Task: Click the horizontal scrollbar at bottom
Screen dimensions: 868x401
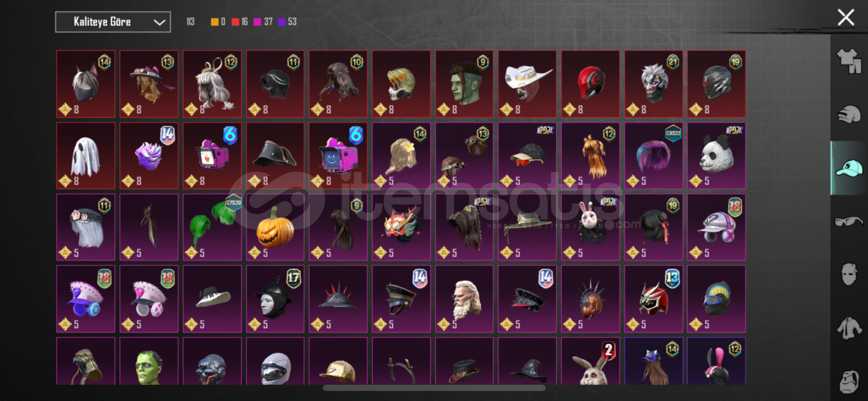Action: [x=434, y=388]
